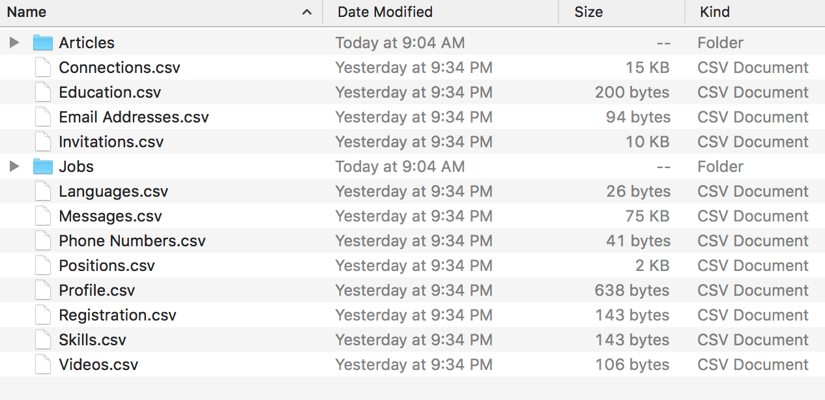Select the Email Addresses.csv file name
The width and height of the screenshot is (825, 400).
click(134, 117)
